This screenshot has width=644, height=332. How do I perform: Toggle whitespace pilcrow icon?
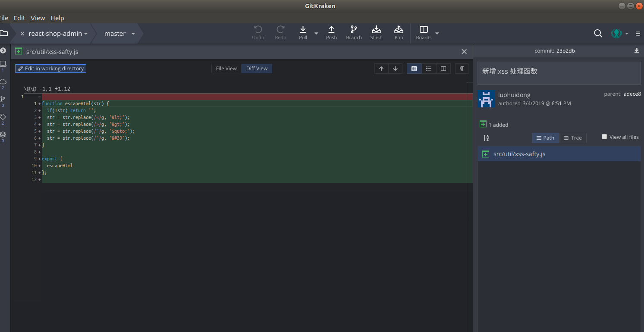pyautogui.click(x=462, y=69)
